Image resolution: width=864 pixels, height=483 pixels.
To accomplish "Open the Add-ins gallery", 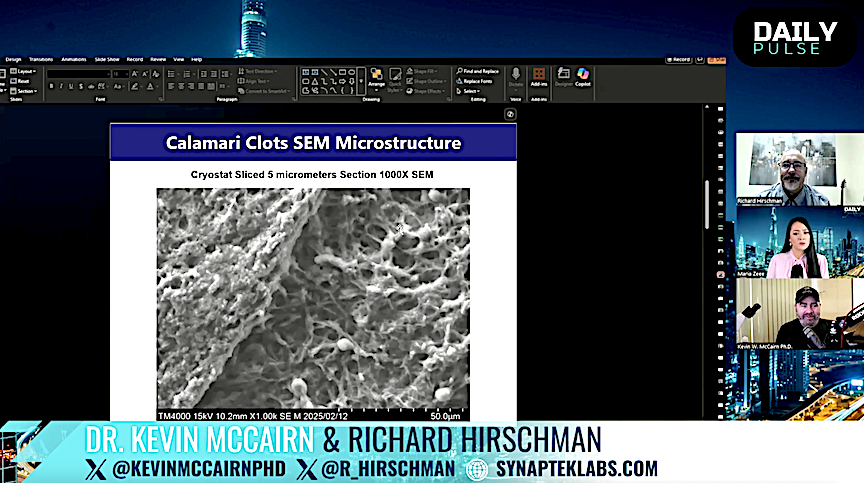I will pyautogui.click(x=539, y=77).
